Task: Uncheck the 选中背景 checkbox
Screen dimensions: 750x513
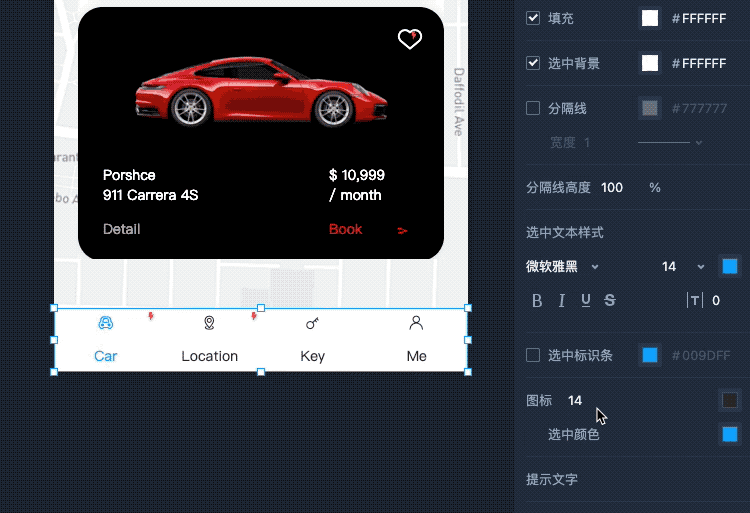Action: (533, 63)
